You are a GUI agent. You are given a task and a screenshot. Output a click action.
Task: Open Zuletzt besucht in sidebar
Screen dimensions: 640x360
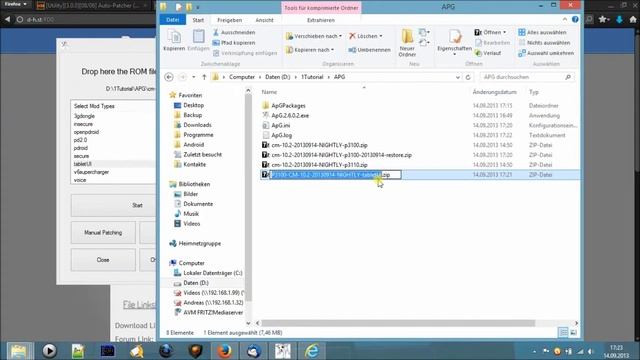(x=202, y=155)
